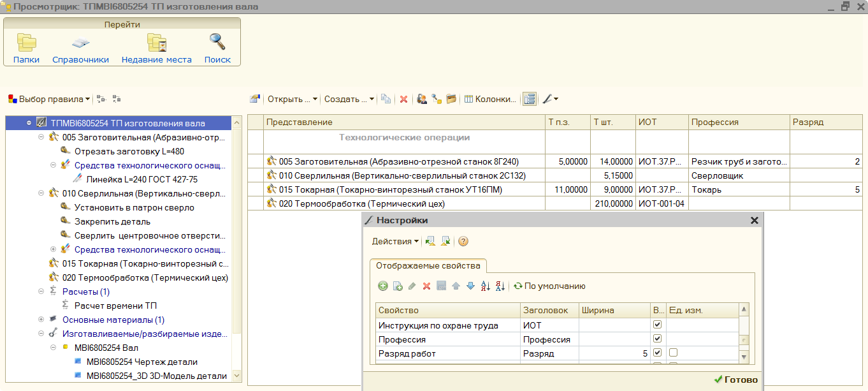Screen dimensions: 868x391
Task: Toggle visibility checkbox for Профессия row
Action: [x=658, y=339]
